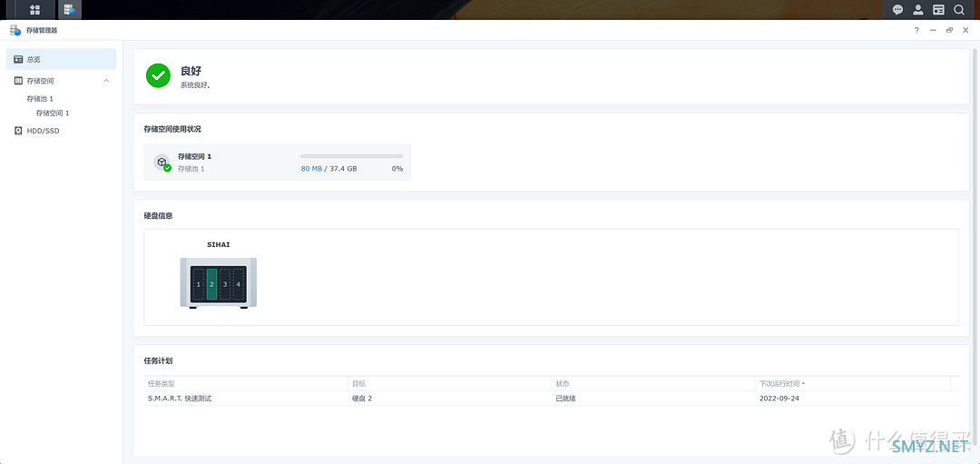Open HDD/SSD section in sidebar
The image size is (980, 464).
pos(62,132)
